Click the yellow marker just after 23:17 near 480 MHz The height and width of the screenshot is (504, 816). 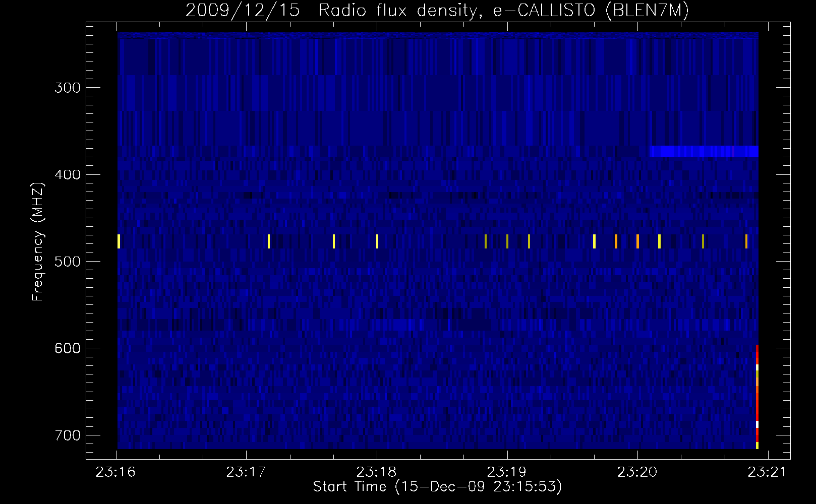269,241
